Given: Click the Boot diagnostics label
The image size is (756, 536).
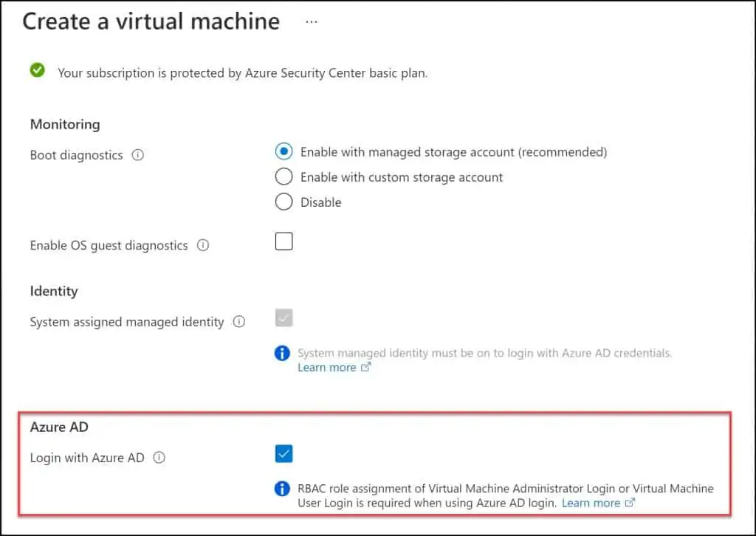Looking at the screenshot, I should point(77,155).
